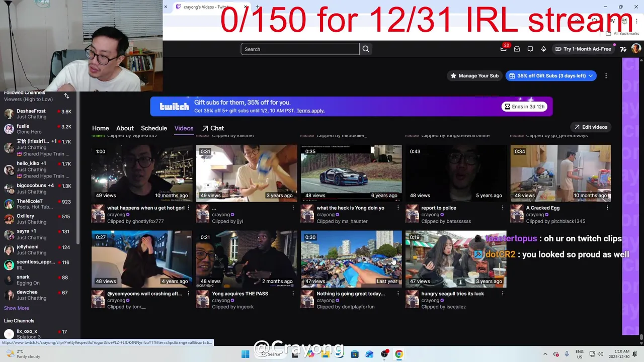644x362 pixels.
Task: Open the snark channel in sidebar
Action: tap(40, 280)
